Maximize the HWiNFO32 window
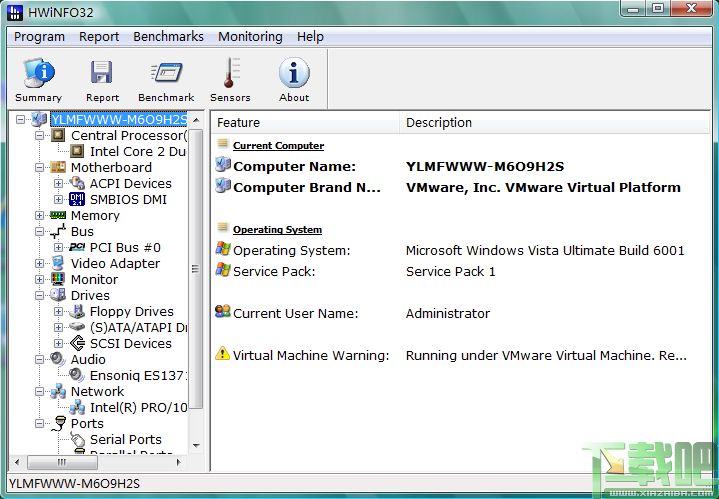The height and width of the screenshot is (499, 719). click(x=658, y=9)
